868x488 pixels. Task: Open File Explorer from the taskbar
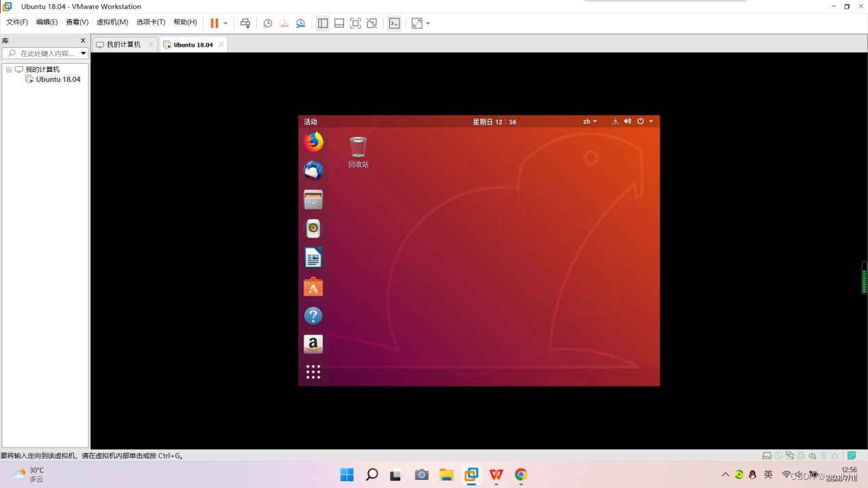click(447, 475)
